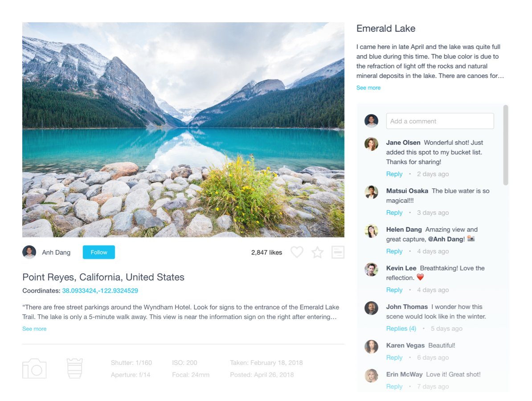
Task: Click the camera body icon
Action: (x=34, y=368)
